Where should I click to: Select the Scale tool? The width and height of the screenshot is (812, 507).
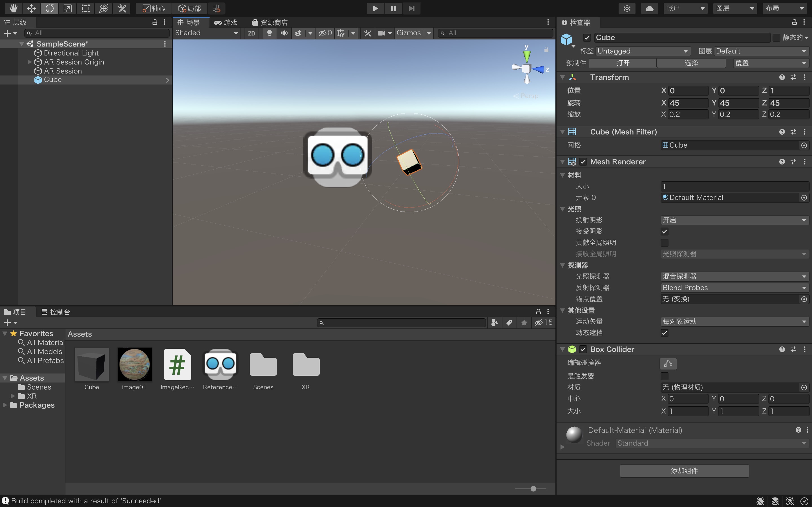coord(67,8)
